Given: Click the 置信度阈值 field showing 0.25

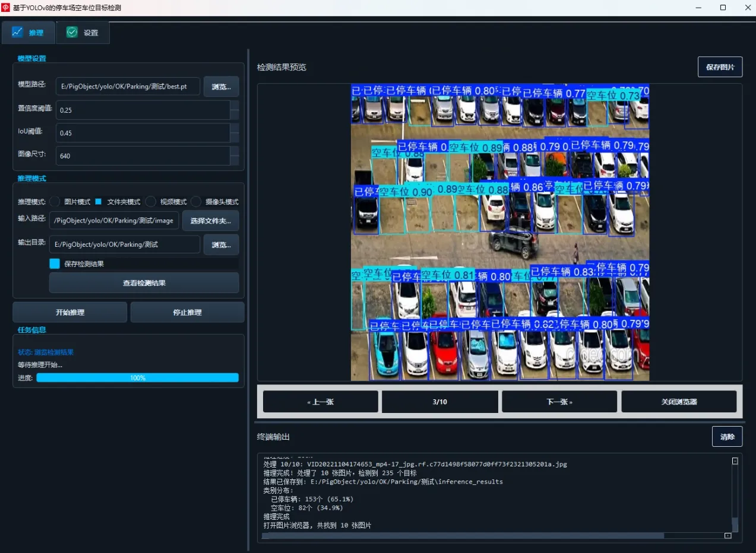Looking at the screenshot, I should (x=143, y=110).
